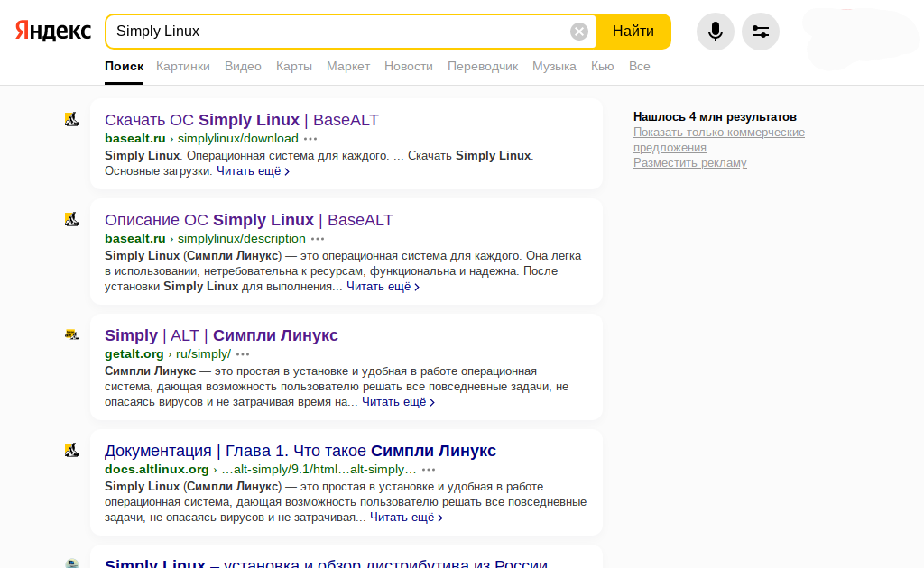
Task: Expand Читать ещё in the getalt.org result
Action: tap(398, 402)
